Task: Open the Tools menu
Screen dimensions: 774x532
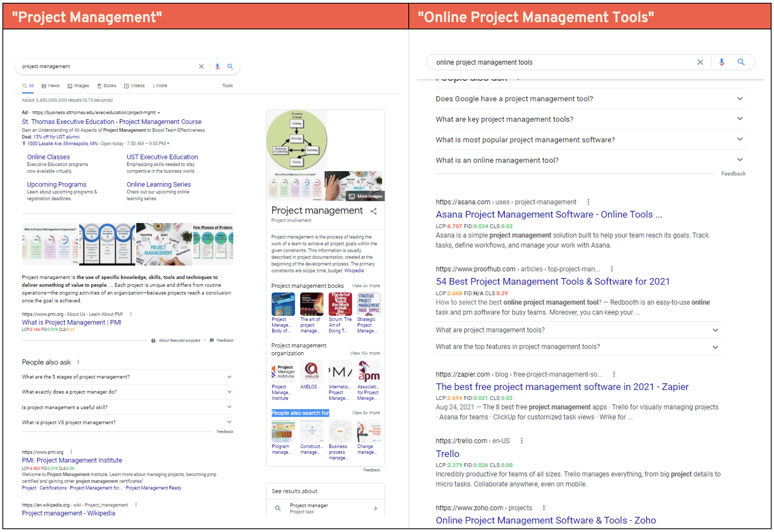Action: click(228, 86)
